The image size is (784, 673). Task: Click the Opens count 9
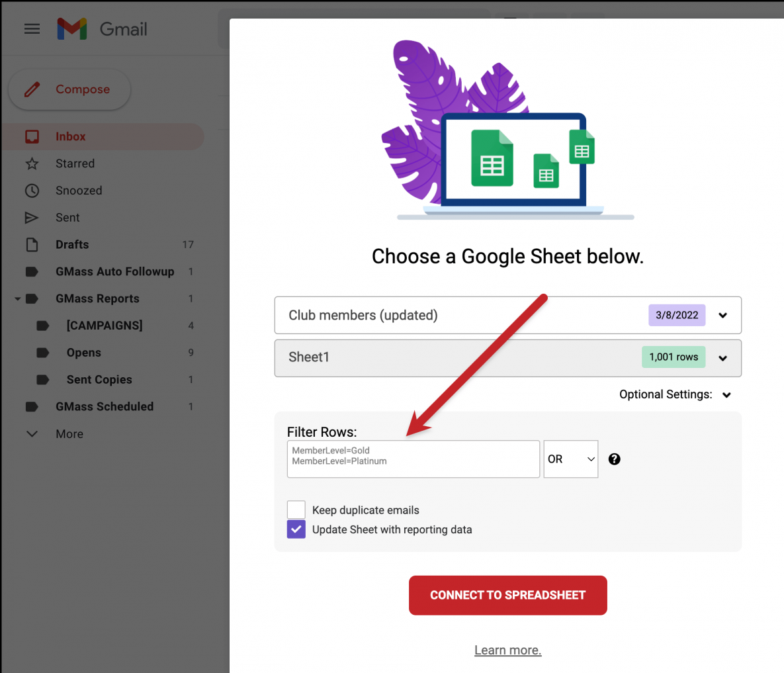pos(191,353)
